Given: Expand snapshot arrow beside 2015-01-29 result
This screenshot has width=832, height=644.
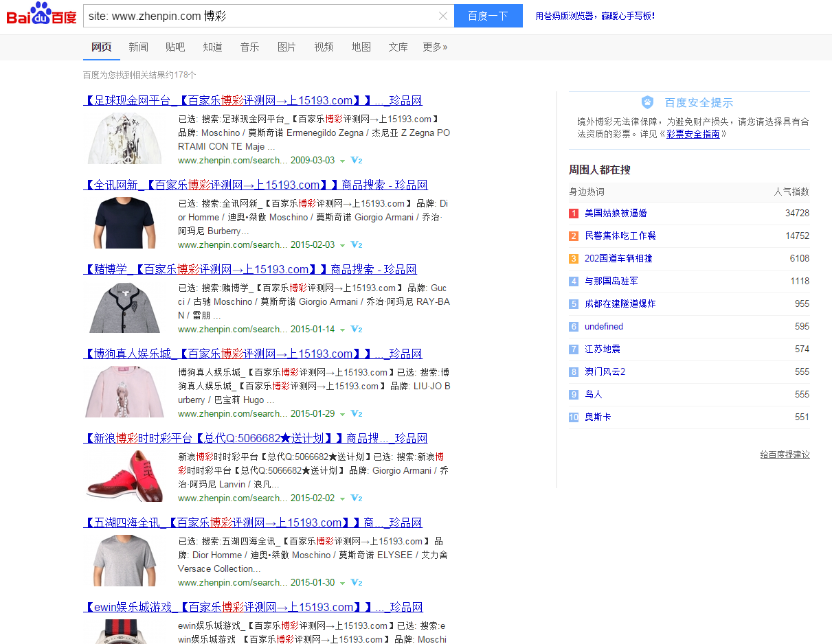Looking at the screenshot, I should (342, 414).
